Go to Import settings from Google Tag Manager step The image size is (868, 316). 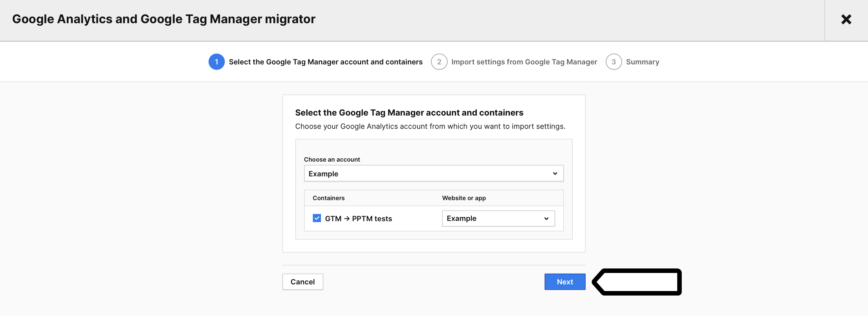(524, 62)
